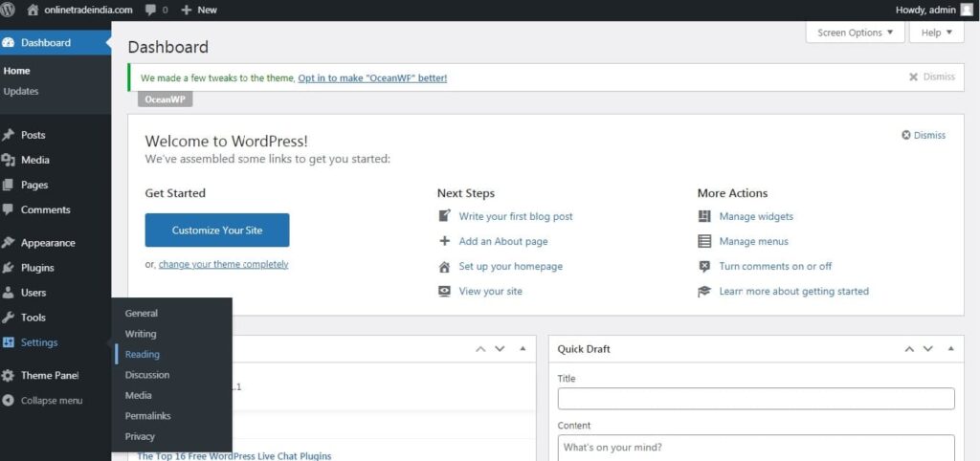Open Manage menus link
The width and height of the screenshot is (980, 461).
click(x=754, y=241)
